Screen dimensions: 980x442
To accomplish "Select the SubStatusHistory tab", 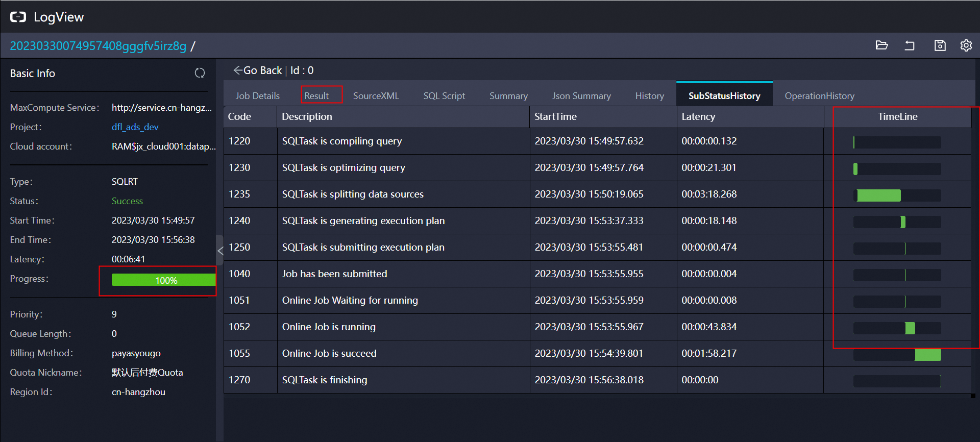I will (724, 96).
